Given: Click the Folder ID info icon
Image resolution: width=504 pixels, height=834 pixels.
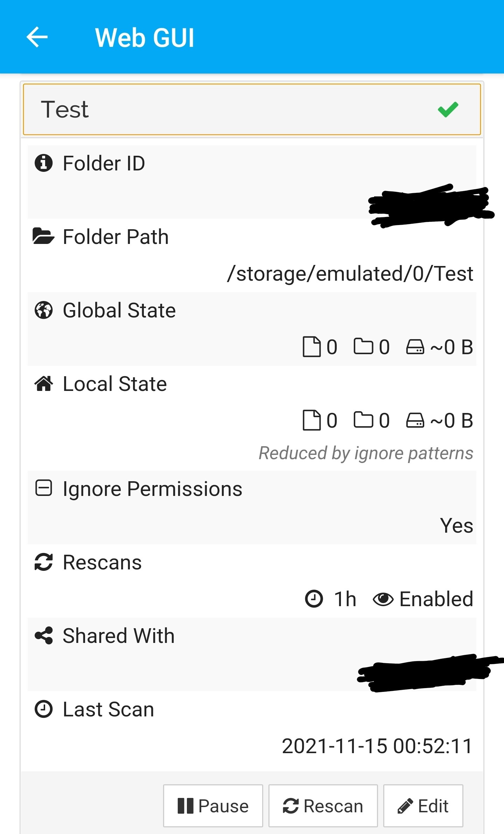Looking at the screenshot, I should click(44, 163).
